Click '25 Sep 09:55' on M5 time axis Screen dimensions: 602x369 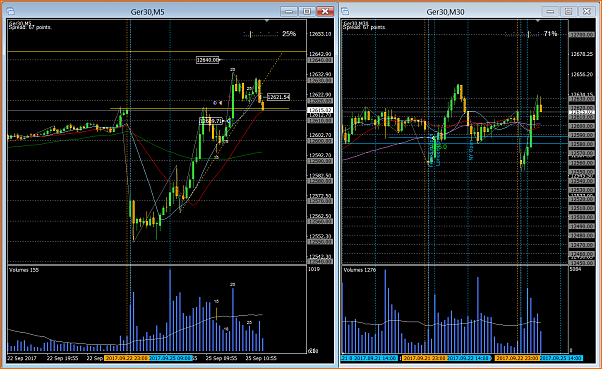[x=221, y=358]
